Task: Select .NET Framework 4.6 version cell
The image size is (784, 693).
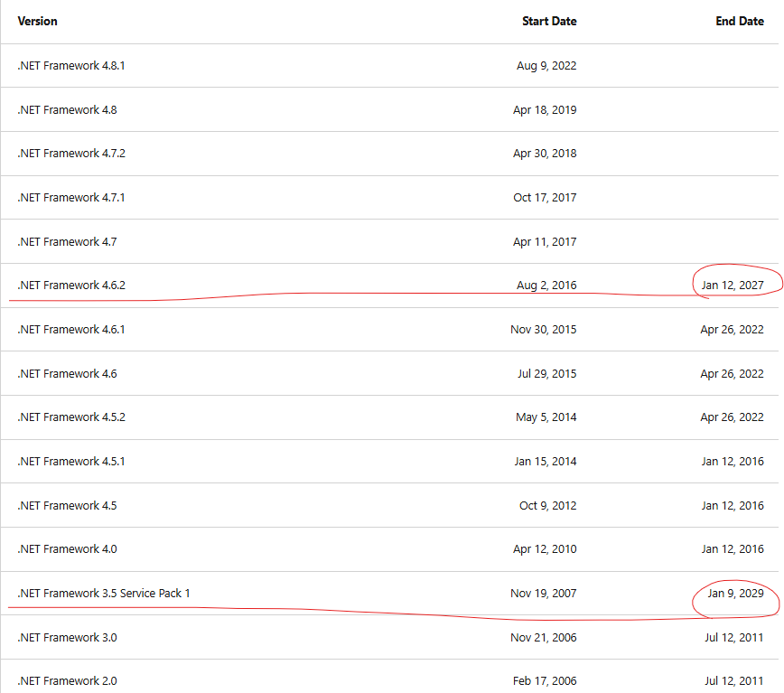Action: coord(67,373)
